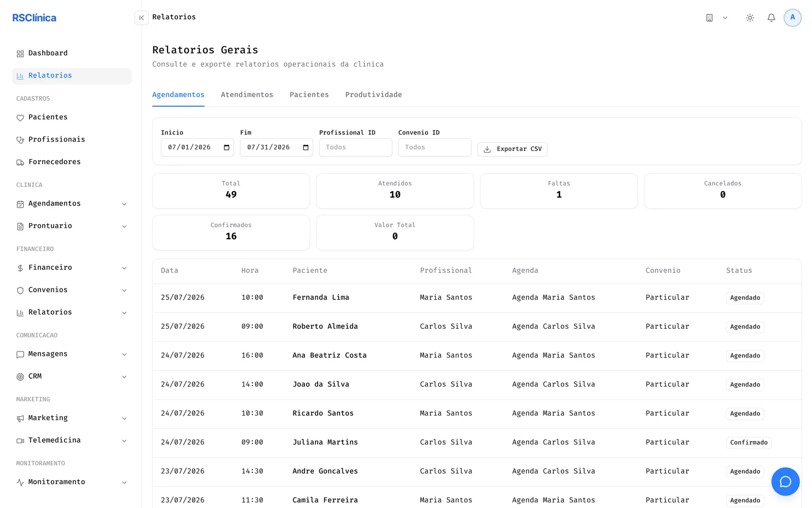Click the Relatorios icon under Financeiro section

20,313
